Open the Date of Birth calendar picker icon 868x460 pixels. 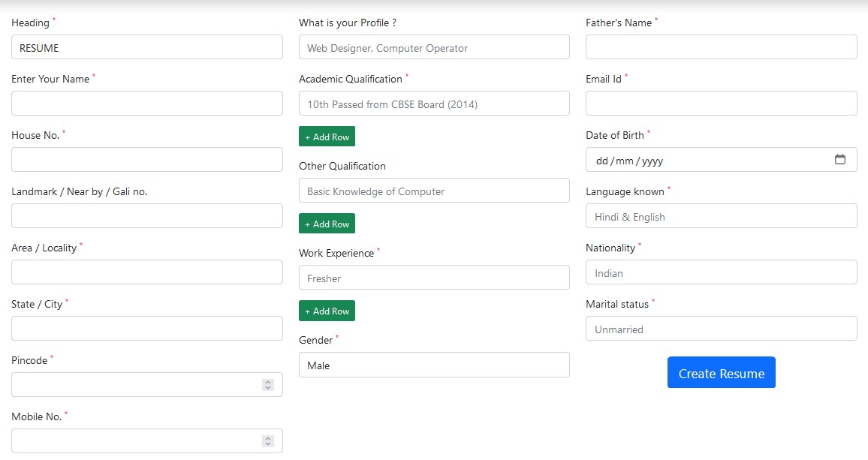pyautogui.click(x=839, y=159)
